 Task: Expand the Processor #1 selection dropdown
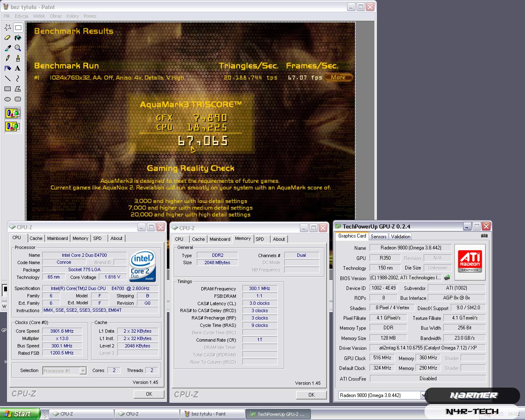click(x=83, y=371)
